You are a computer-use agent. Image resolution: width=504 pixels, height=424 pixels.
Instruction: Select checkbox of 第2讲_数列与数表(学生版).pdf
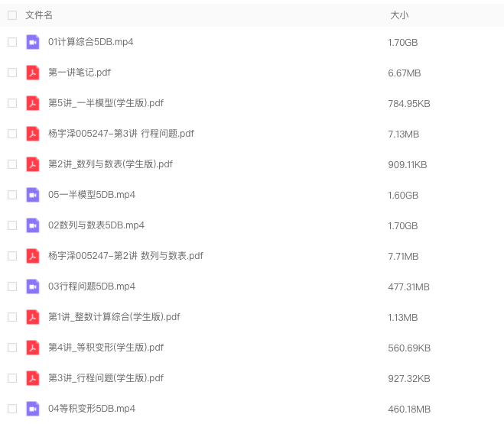pos(12,164)
